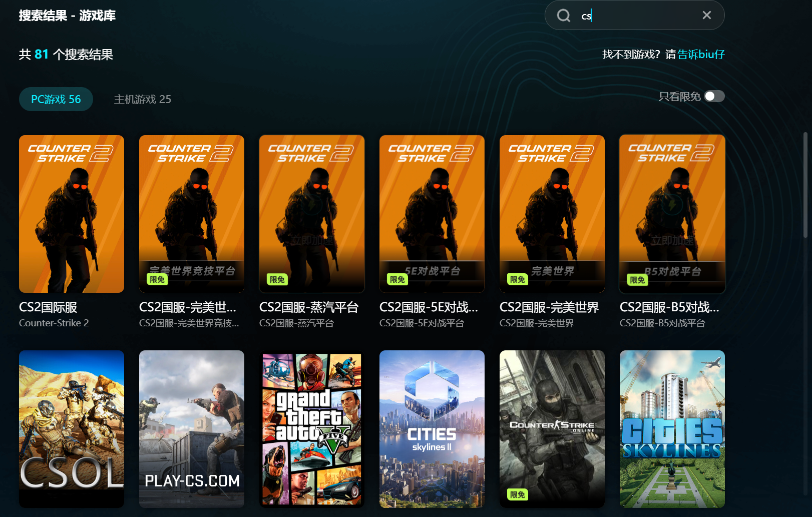Click the search magnifier icon
The height and width of the screenshot is (517, 812).
564,16
